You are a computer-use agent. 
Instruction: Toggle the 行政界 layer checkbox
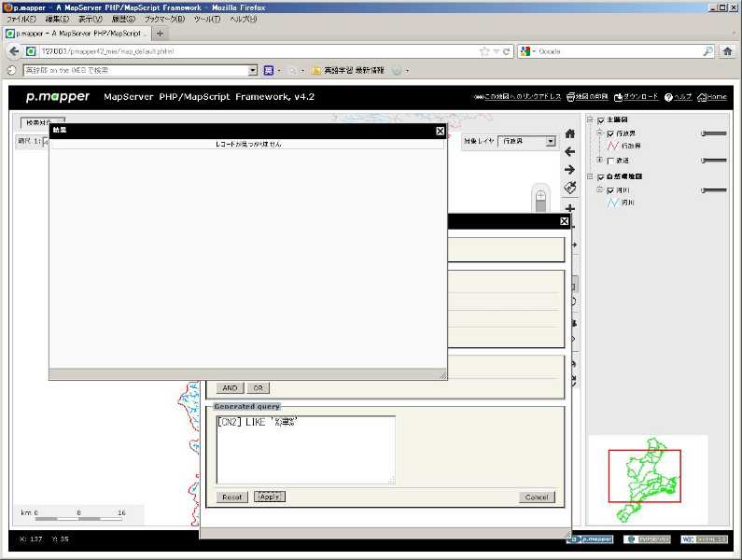(610, 133)
